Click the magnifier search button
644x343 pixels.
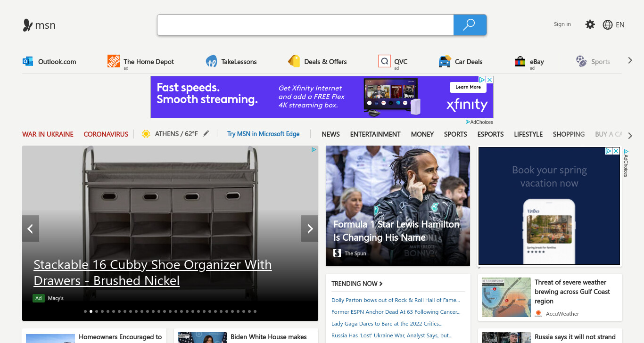470,25
